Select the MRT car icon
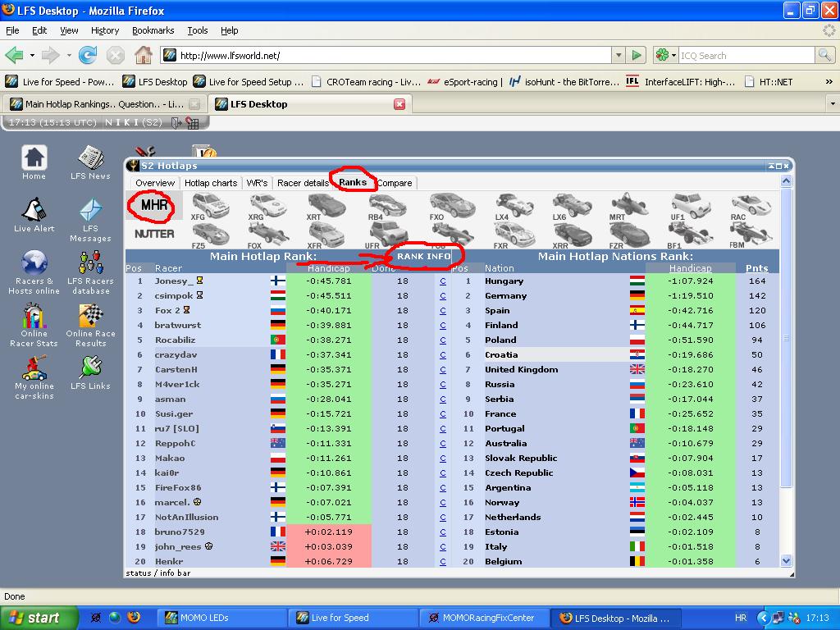 click(x=629, y=207)
